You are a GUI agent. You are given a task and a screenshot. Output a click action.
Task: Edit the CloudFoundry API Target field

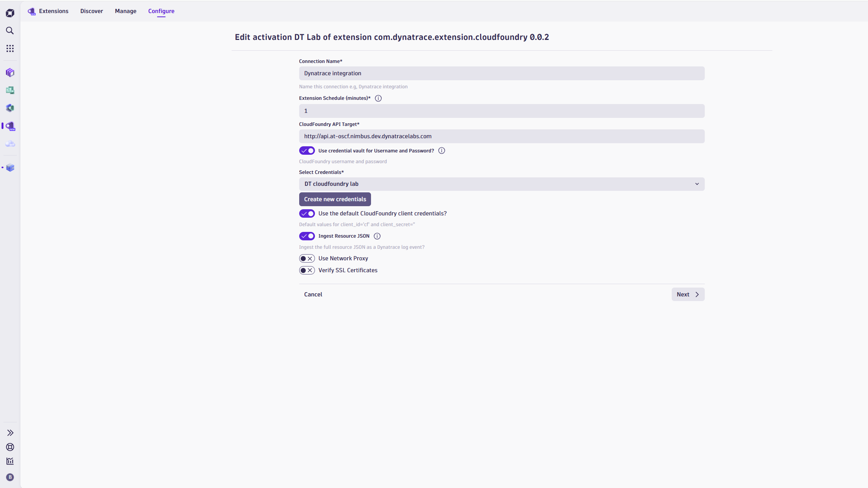tap(502, 136)
